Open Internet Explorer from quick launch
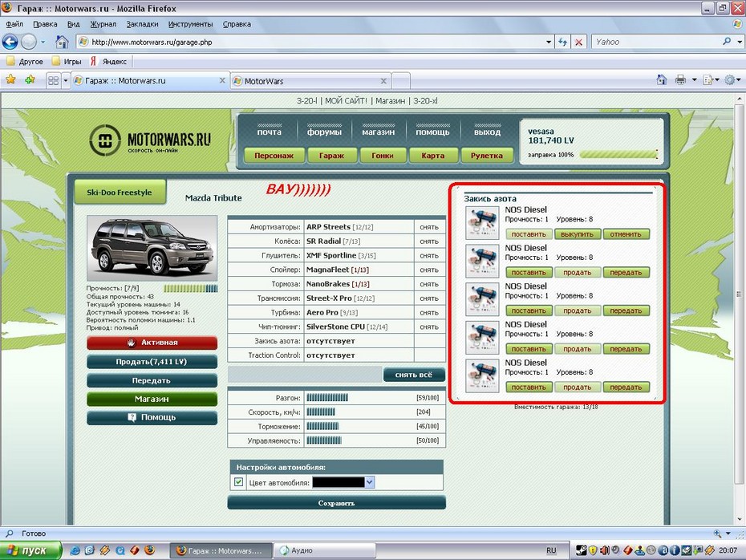The height and width of the screenshot is (560, 746). click(75, 550)
